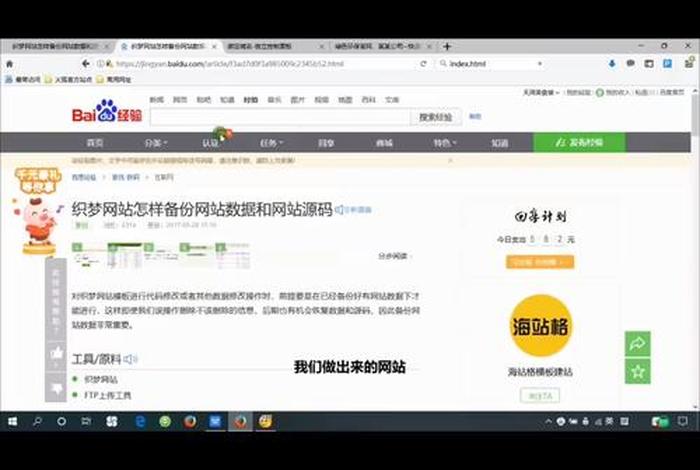Click the 新闻 link above search box

pyautogui.click(x=156, y=100)
